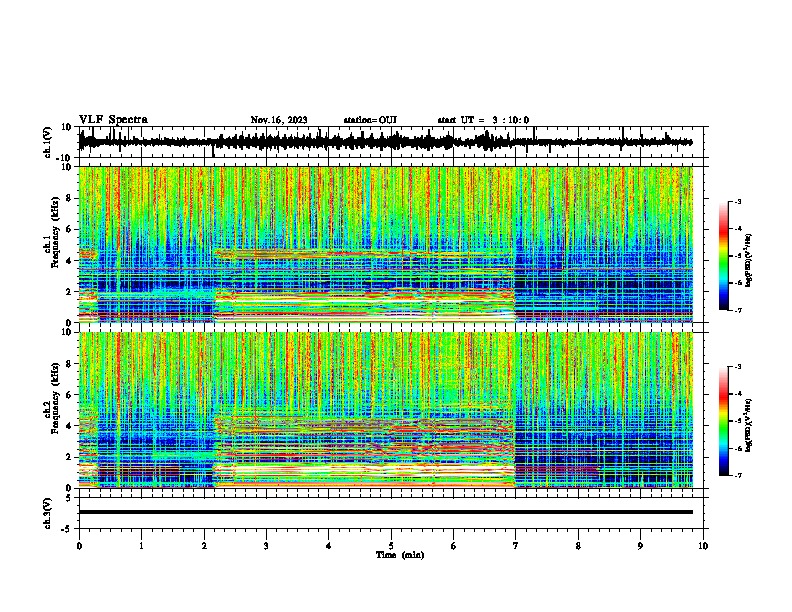Viewport: 792px width, 612px height.
Task: Click the '8' kHz tick of ch.2 spectrogram
Action: tap(69, 364)
